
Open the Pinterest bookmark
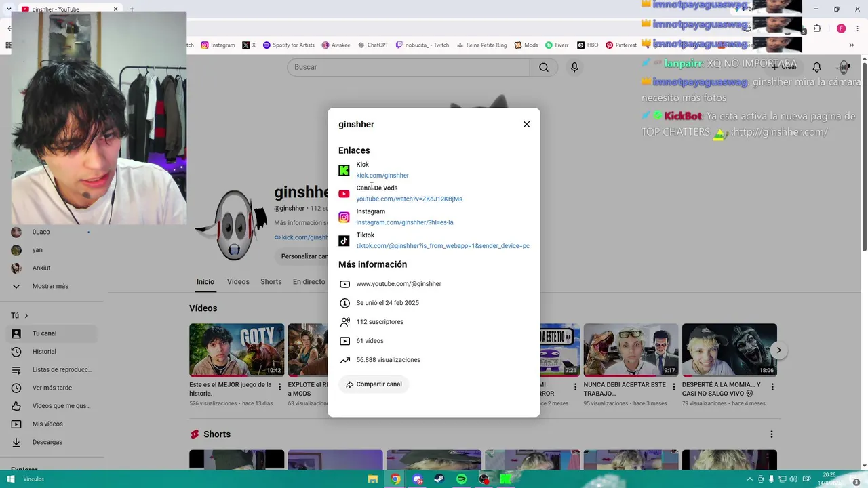(621, 45)
